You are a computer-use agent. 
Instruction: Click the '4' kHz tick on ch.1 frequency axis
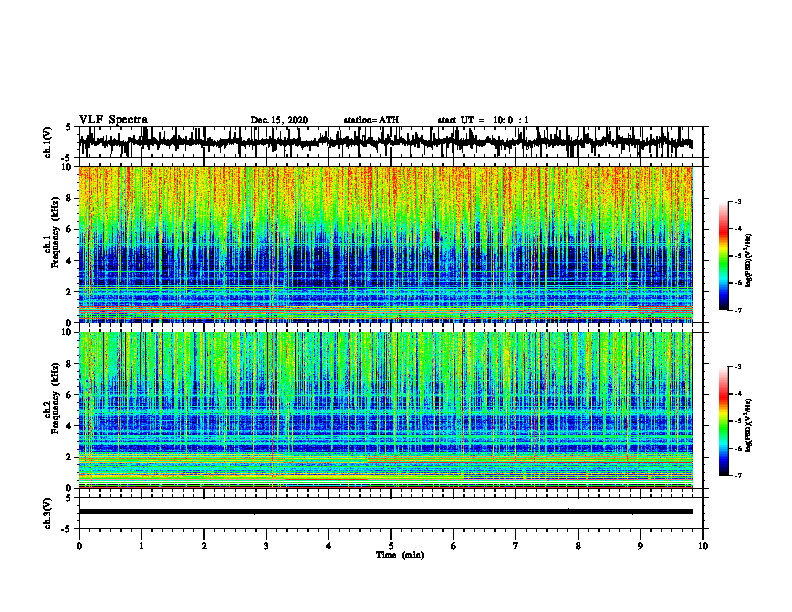click(x=70, y=261)
